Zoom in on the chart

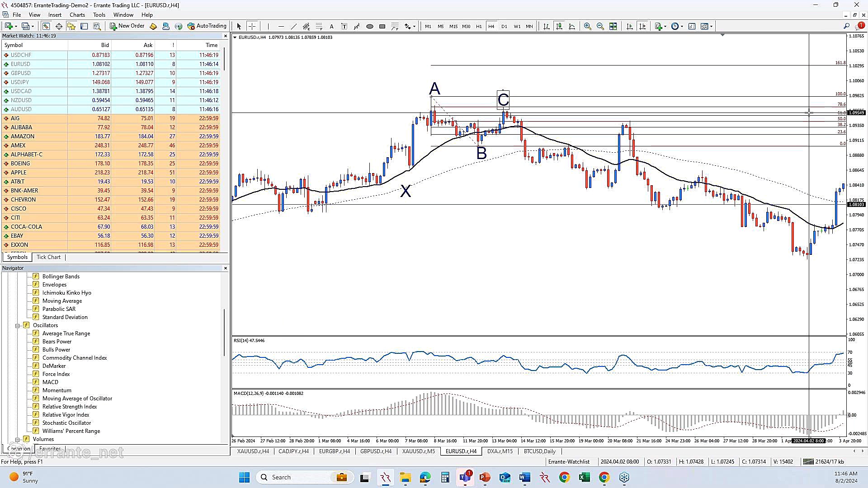click(x=587, y=26)
